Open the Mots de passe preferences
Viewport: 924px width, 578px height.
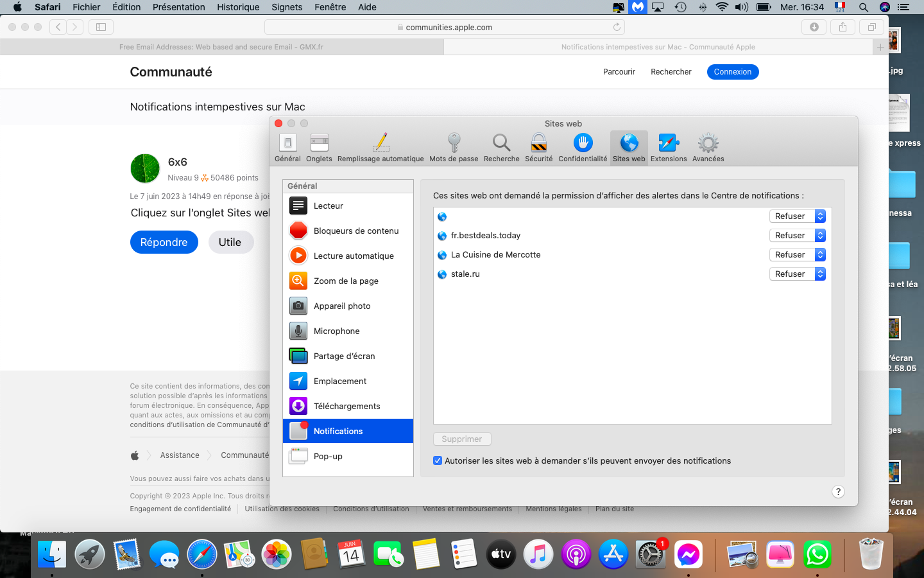point(454,148)
